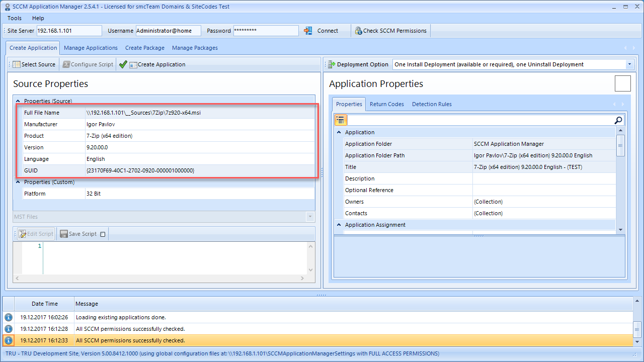
Task: Collapse the Properties (Custom) group
Action: point(18,182)
